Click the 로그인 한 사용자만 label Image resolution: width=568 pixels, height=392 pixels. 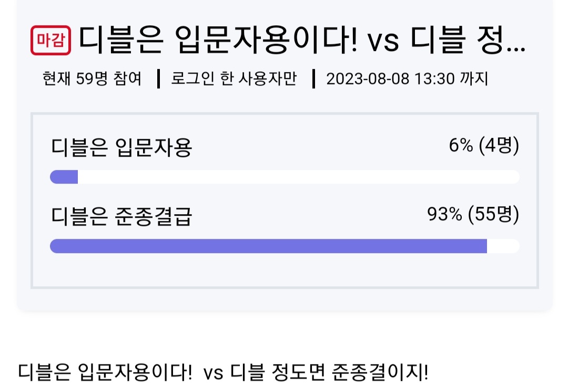pyautogui.click(x=234, y=78)
